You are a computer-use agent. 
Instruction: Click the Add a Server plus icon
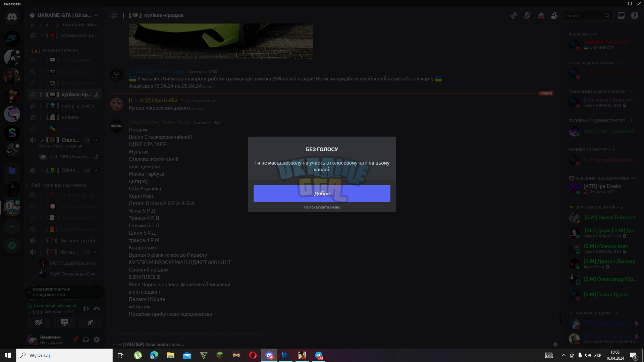tap(12, 227)
